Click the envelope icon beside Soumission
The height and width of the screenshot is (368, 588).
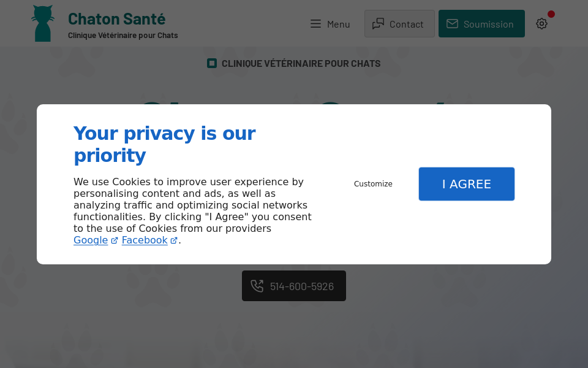pos(452,24)
